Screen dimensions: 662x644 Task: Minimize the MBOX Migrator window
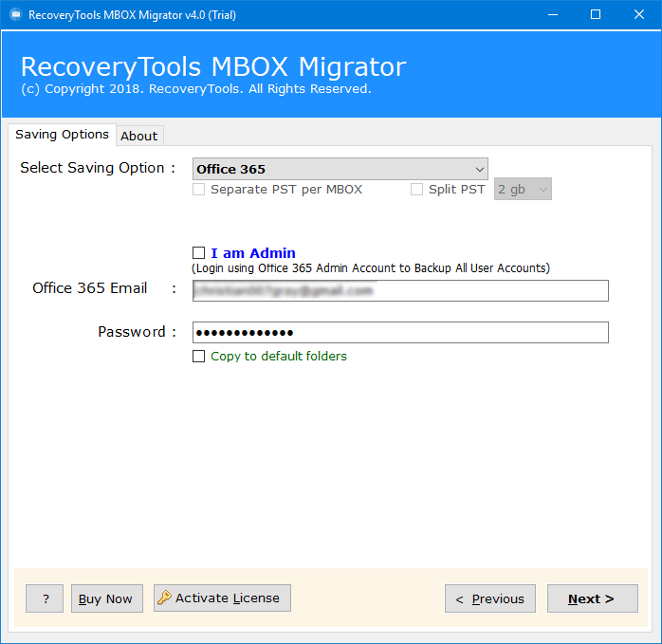tap(553, 15)
